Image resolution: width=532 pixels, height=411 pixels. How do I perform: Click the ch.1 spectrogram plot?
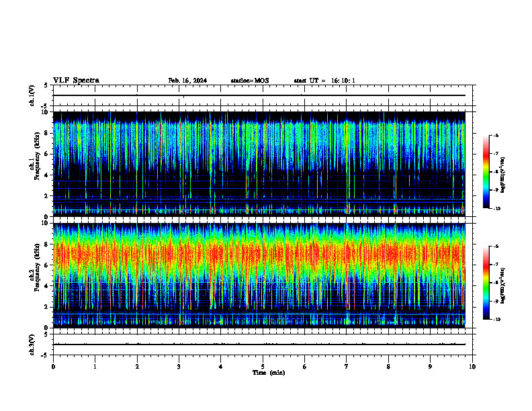click(259, 164)
